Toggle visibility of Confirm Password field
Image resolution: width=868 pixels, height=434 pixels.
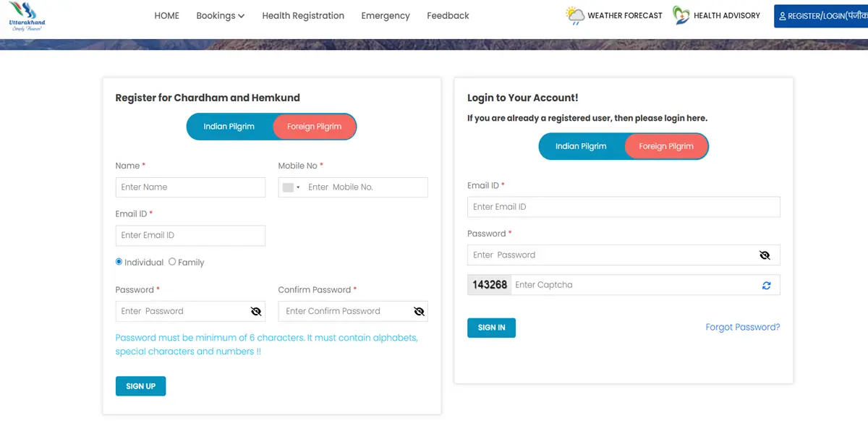(419, 311)
